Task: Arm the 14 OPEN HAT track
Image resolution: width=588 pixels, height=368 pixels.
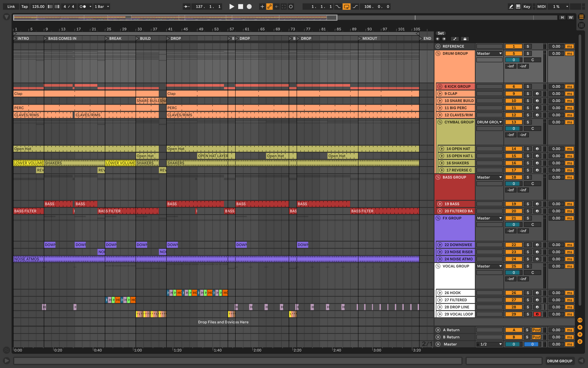Action: tap(537, 149)
